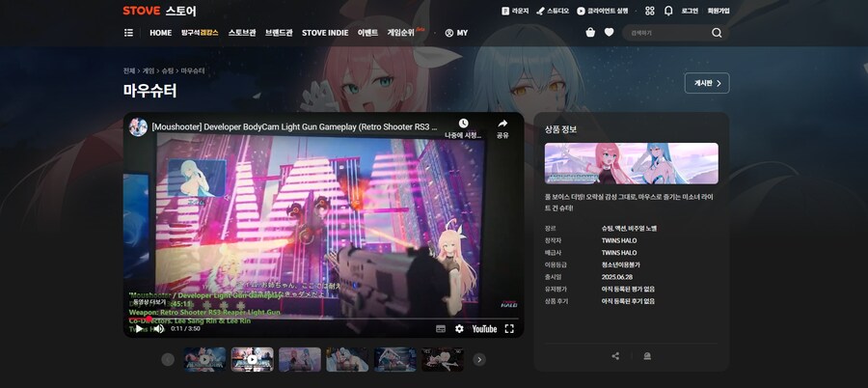The image size is (868, 388).
Task: Click 회원가입 sign-up link
Action: click(x=719, y=11)
